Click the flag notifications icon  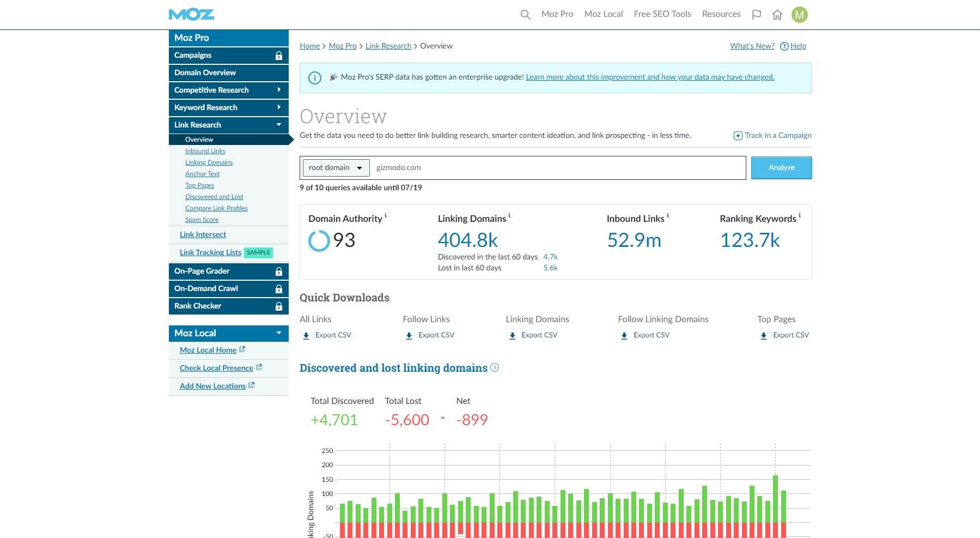(756, 15)
